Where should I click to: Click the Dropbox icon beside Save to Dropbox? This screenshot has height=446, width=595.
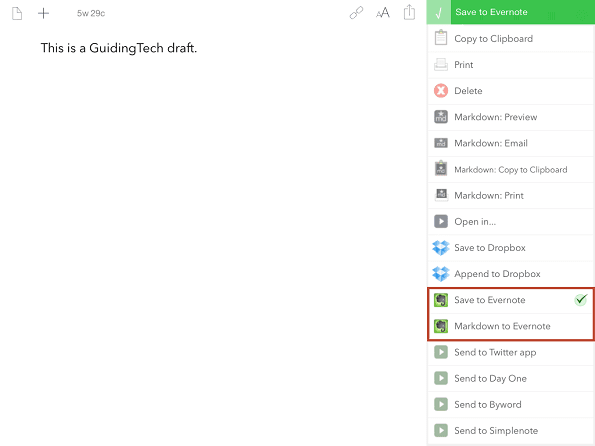tap(441, 247)
